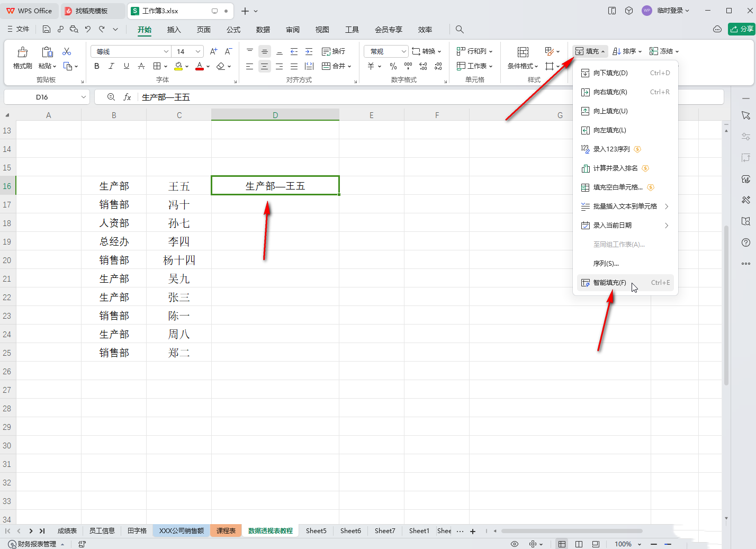Expand the font color dropdown arrow
The width and height of the screenshot is (756, 549).
[x=207, y=66]
